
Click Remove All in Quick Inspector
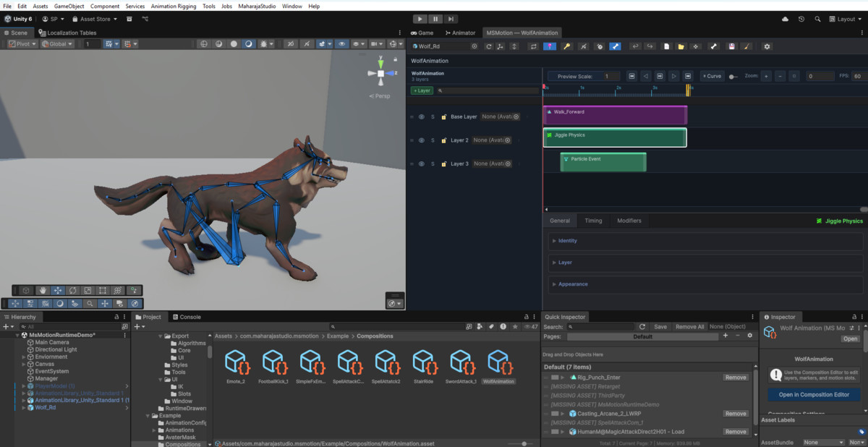689,327
